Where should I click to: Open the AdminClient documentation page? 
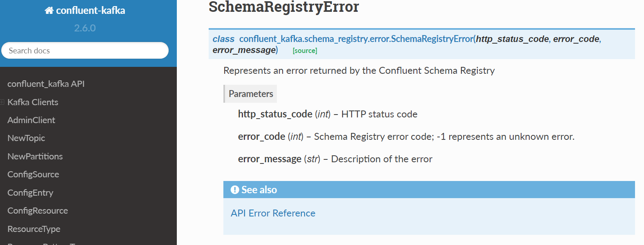point(31,120)
